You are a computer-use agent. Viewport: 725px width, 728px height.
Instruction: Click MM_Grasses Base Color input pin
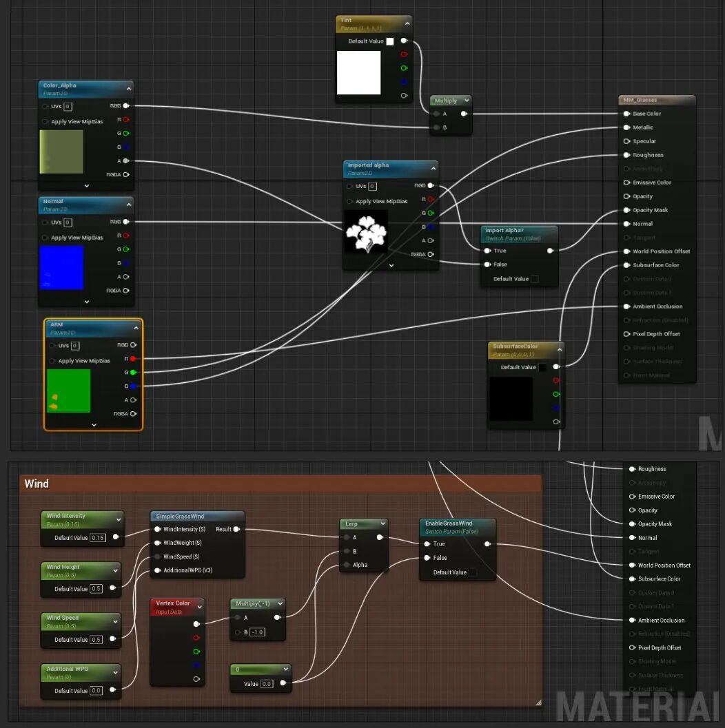coord(626,114)
